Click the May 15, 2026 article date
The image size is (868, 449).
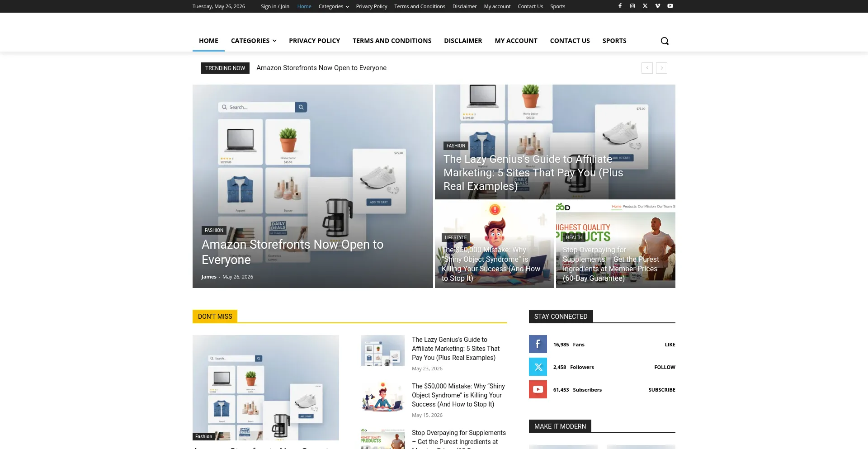point(427,415)
